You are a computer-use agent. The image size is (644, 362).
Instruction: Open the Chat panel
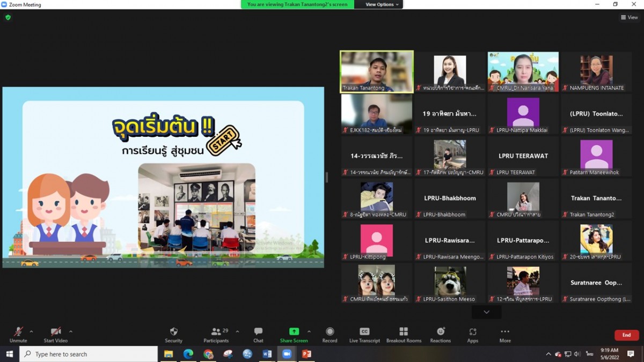coord(258,332)
